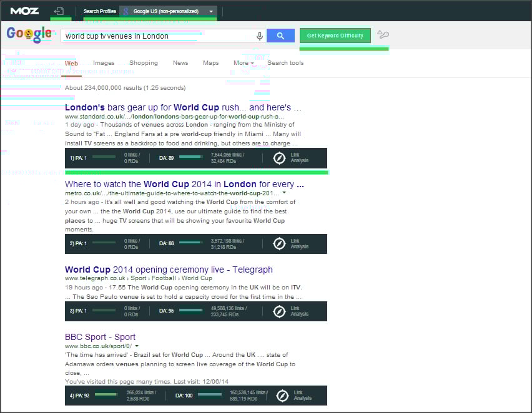Click the www.telegraph.co.uk breadcrumb URL

click(139, 278)
